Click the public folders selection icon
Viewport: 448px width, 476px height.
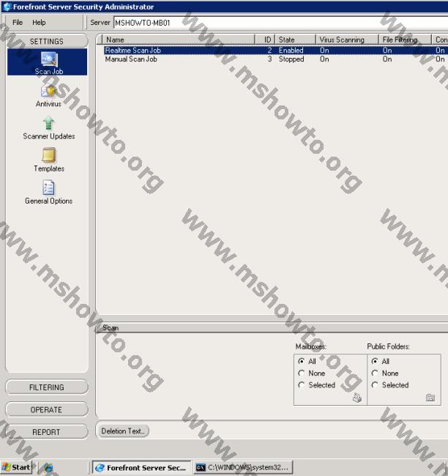click(430, 398)
